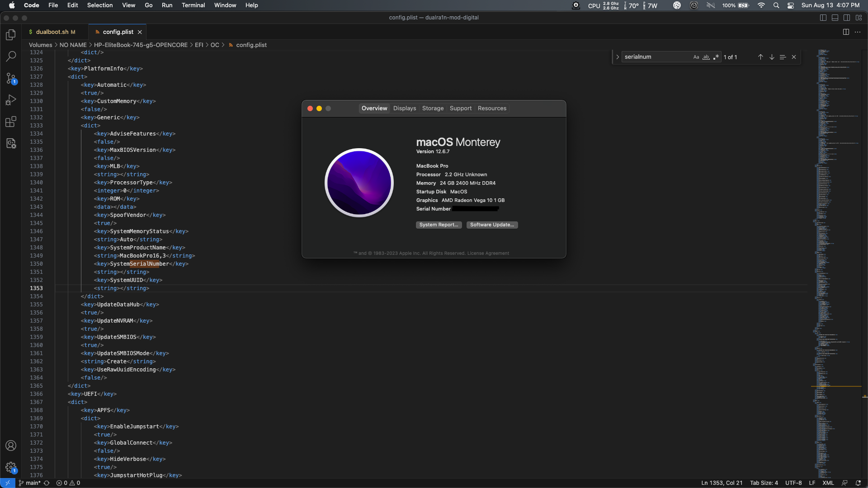Open the XML language mode selector
The width and height of the screenshot is (868, 488).
coord(828,483)
